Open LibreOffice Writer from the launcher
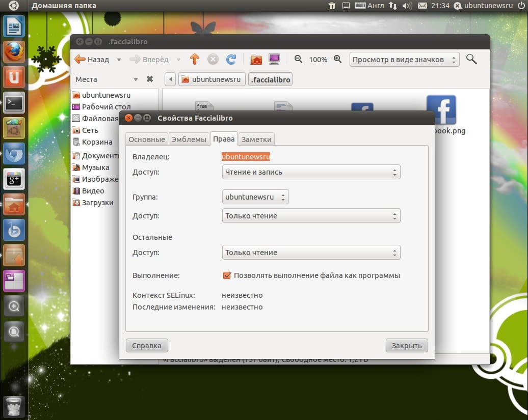The image size is (528, 420). [14, 26]
